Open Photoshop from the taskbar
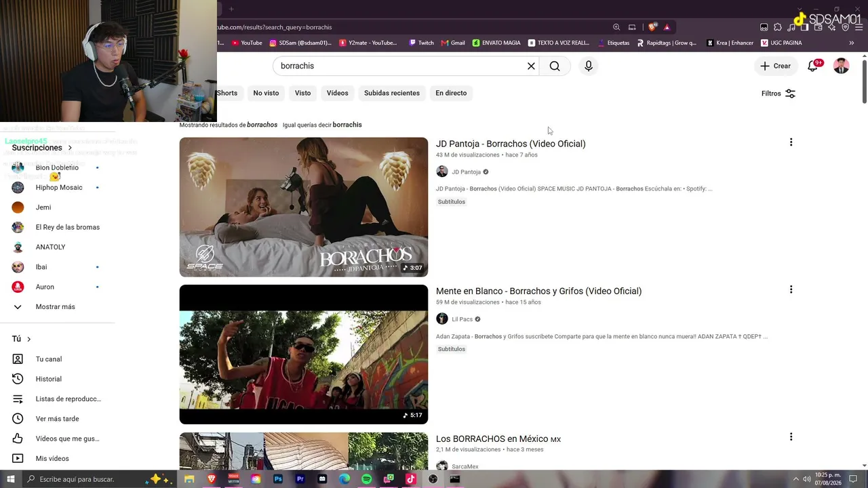Screen dimensions: 868x488 pyautogui.click(x=277, y=479)
